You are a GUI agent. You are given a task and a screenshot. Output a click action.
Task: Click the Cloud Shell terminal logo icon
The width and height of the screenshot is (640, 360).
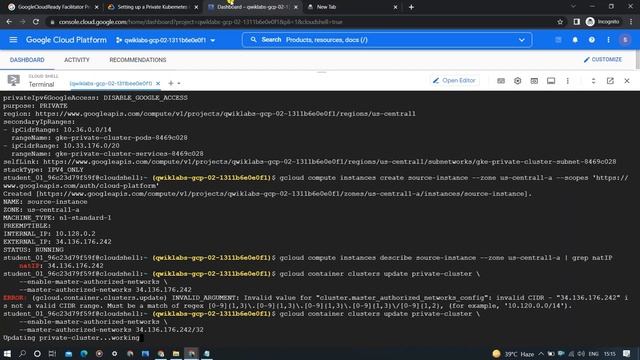pos(13,80)
